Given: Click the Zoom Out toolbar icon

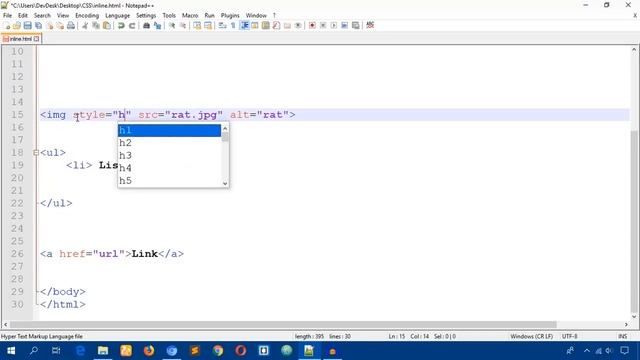Looking at the screenshot, I should (x=182, y=26).
